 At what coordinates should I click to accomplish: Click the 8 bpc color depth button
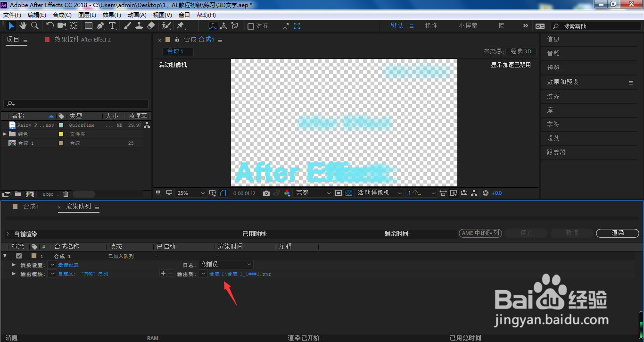tap(48, 194)
